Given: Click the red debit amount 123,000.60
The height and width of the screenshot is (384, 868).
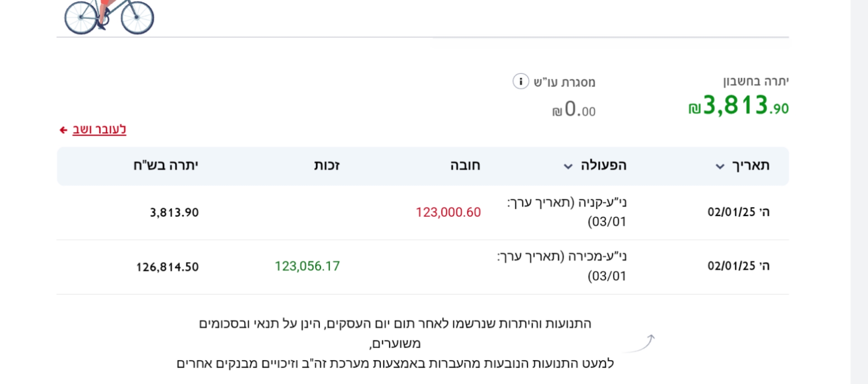Looking at the screenshot, I should tap(448, 212).
